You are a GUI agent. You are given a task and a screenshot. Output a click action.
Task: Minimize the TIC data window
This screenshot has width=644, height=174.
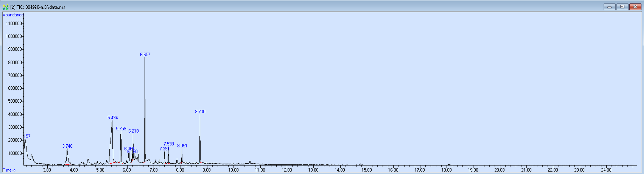pyautogui.click(x=609, y=7)
